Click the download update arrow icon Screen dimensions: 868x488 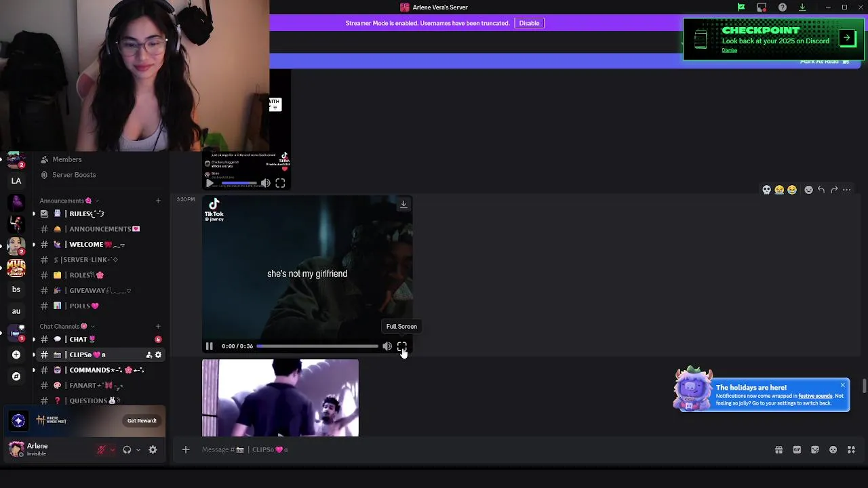pos(802,7)
